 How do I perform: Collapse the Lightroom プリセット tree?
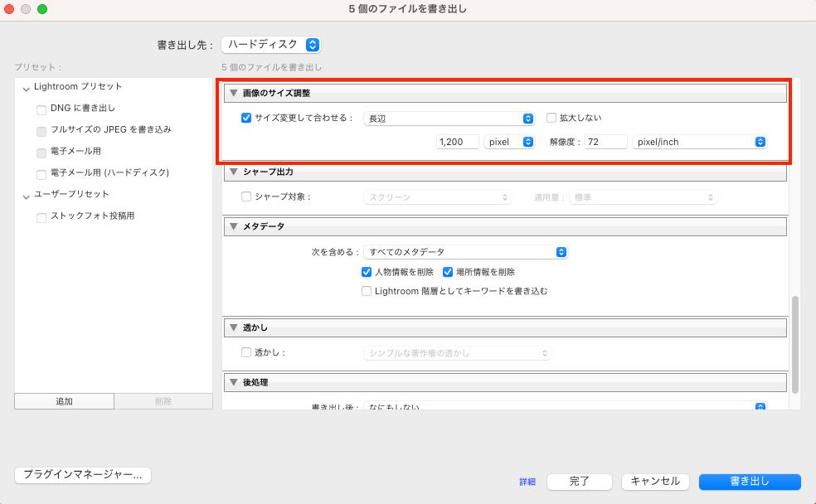pos(27,86)
